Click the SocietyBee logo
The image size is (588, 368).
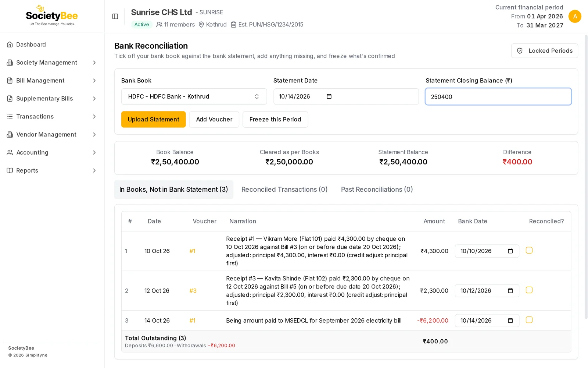coord(52,15)
